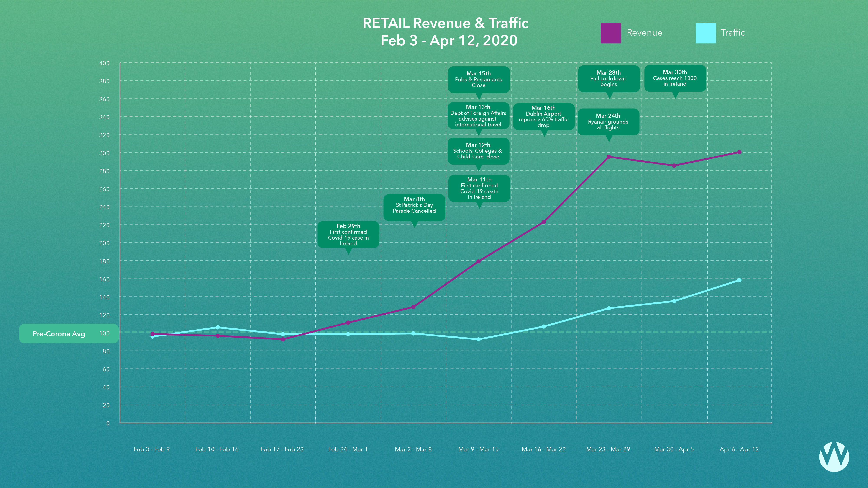Click the Mar 28th Full Lockdown callout
The image size is (868, 488).
[609, 78]
